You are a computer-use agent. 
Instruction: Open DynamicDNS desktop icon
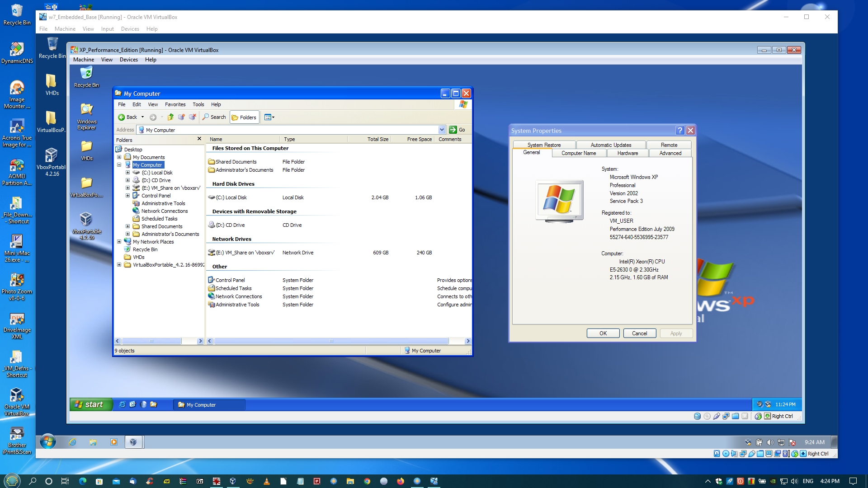click(17, 53)
